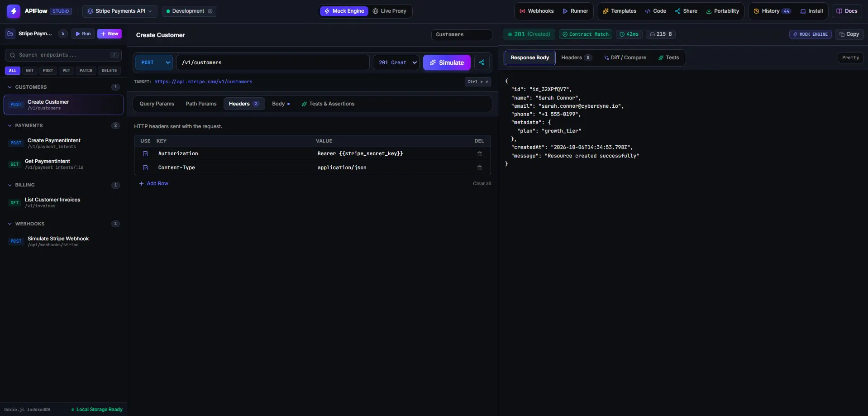
Task: Open environment settings gear next to Development
Action: click(210, 11)
